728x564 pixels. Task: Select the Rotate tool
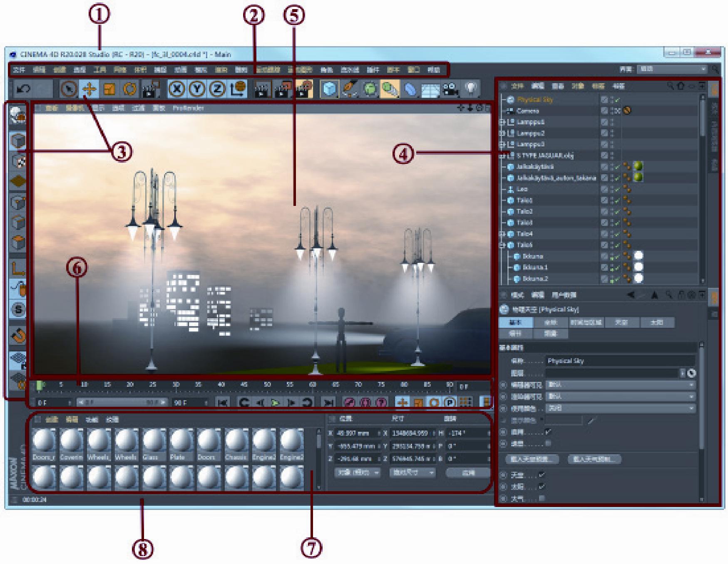pyautogui.click(x=130, y=89)
